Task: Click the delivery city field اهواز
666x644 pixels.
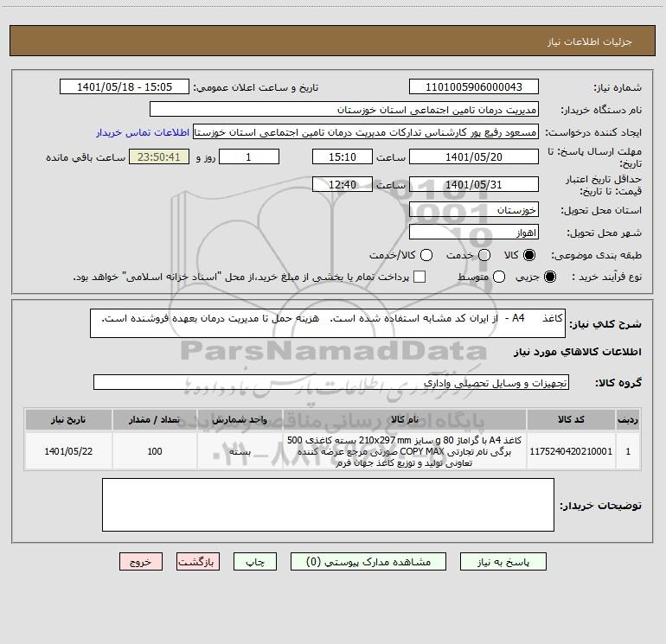Action: 474,233
